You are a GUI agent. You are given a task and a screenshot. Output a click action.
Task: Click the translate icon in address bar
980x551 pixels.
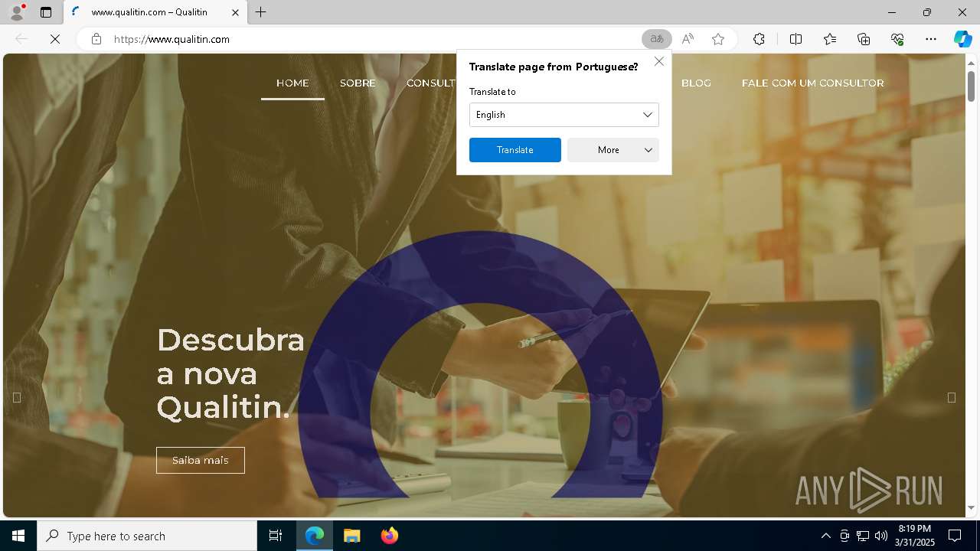(656, 39)
